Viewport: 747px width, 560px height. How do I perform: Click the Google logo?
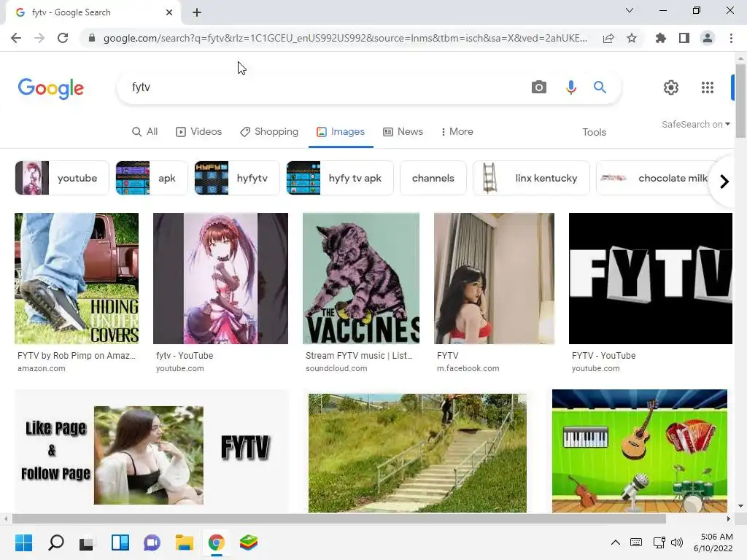pyautogui.click(x=51, y=88)
